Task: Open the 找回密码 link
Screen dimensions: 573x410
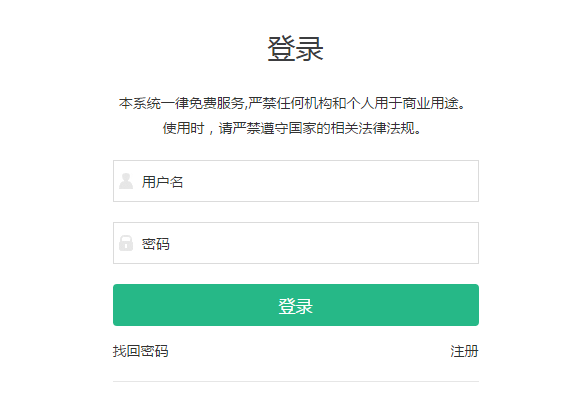Action: [141, 351]
